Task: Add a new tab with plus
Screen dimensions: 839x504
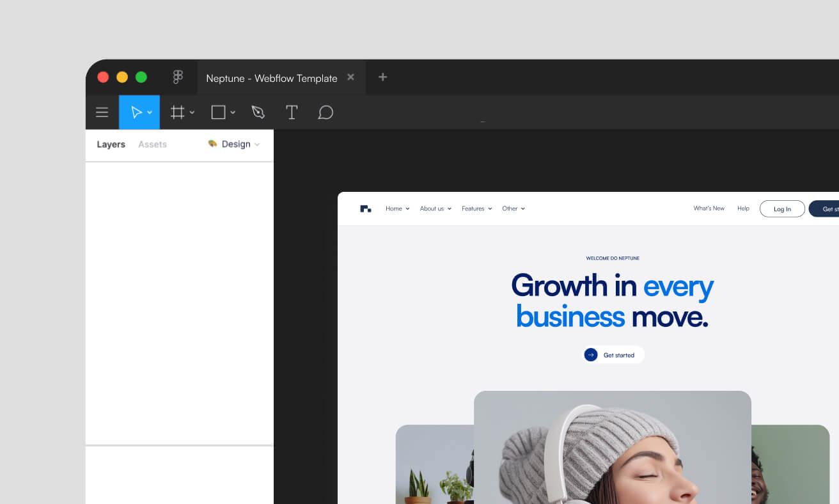Action: tap(382, 77)
